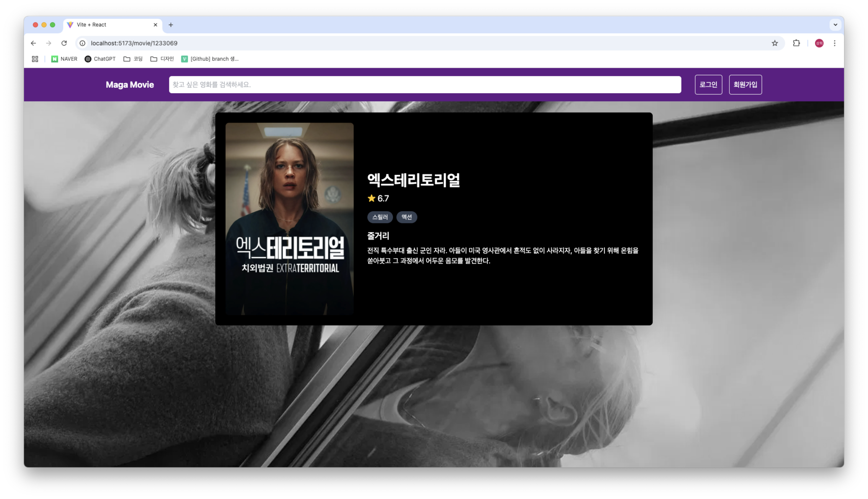Click the 로그인 button

[708, 85]
